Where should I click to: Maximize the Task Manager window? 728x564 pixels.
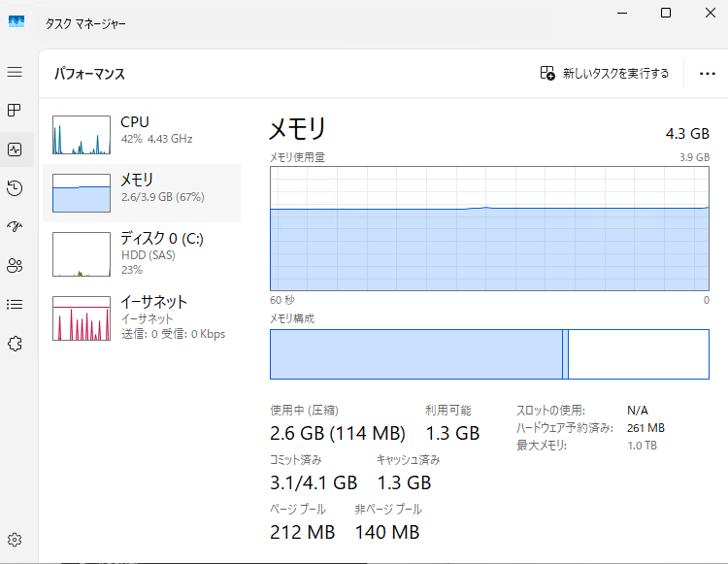coord(666,13)
